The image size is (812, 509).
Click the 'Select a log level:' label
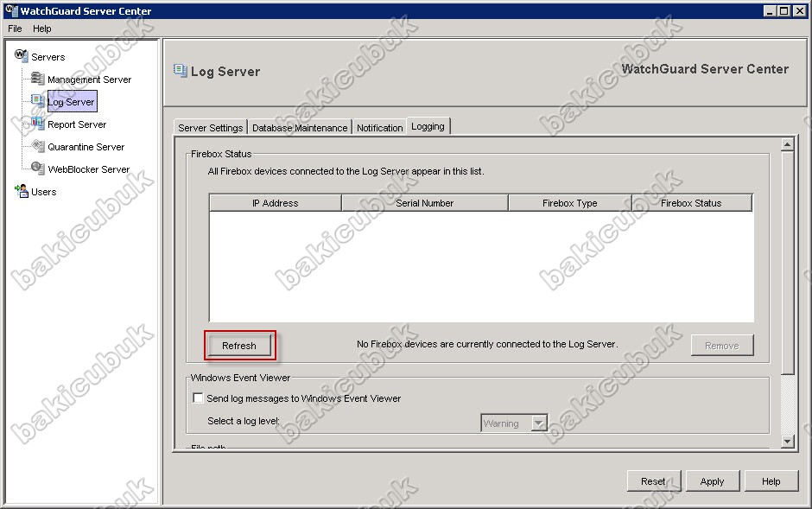[244, 421]
